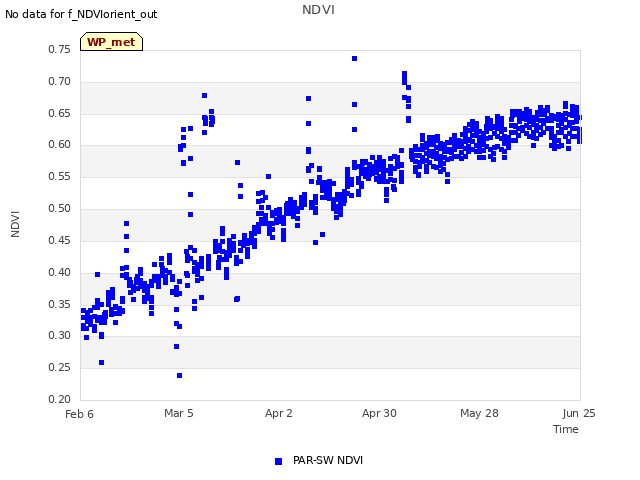Image resolution: width=640 pixels, height=480 pixels.
Task: Click the Mar 5 x-axis tick label
Action: tap(179, 413)
